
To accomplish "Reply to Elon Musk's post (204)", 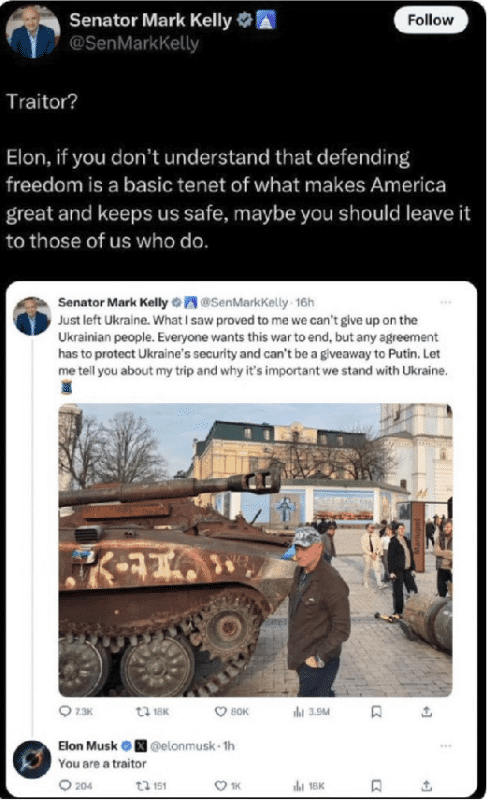I will click(76, 786).
